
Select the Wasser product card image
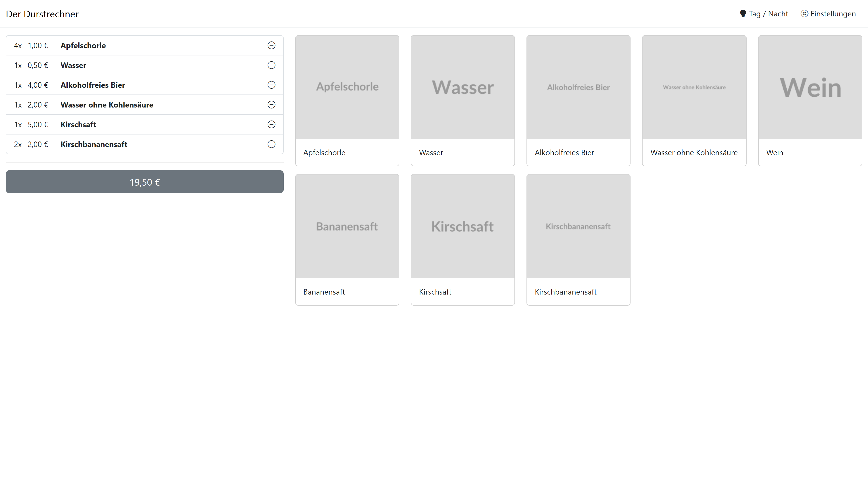click(463, 87)
